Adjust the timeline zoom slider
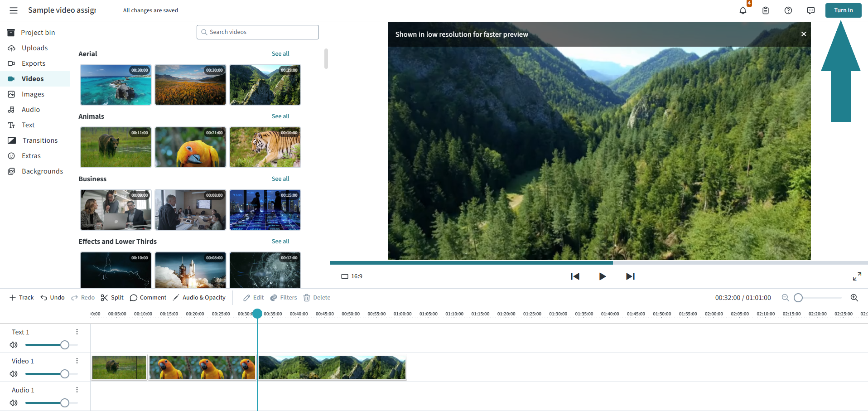The width and height of the screenshot is (868, 411). 798,298
